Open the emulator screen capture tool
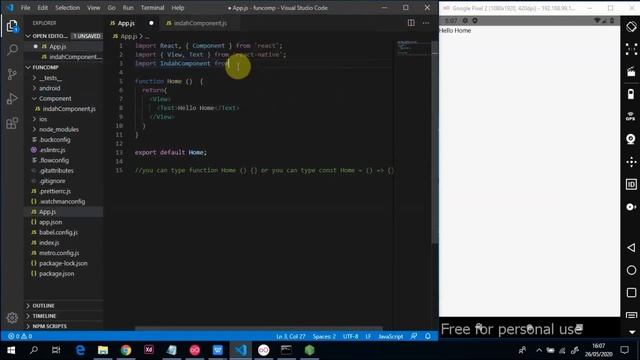The width and height of the screenshot is (640, 360). (631, 72)
